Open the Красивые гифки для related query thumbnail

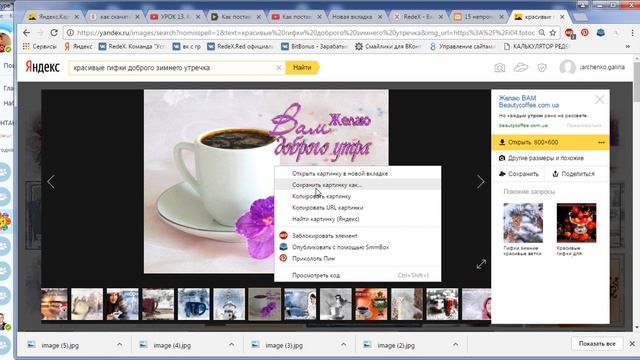coord(576,223)
